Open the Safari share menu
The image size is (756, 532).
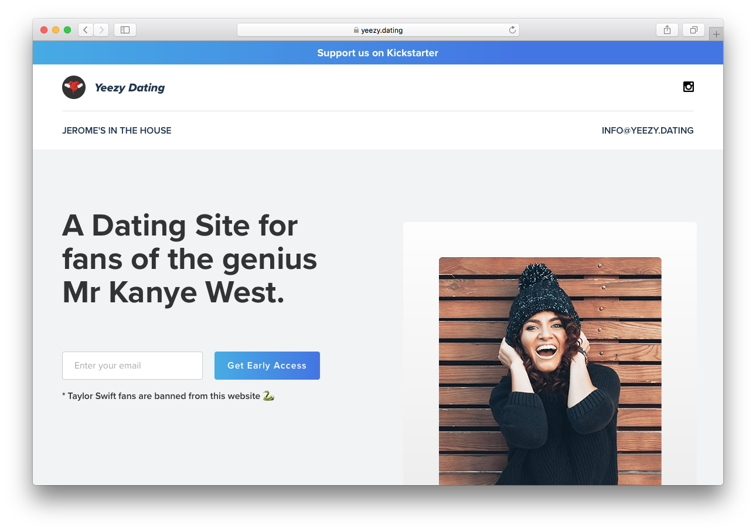(x=667, y=30)
